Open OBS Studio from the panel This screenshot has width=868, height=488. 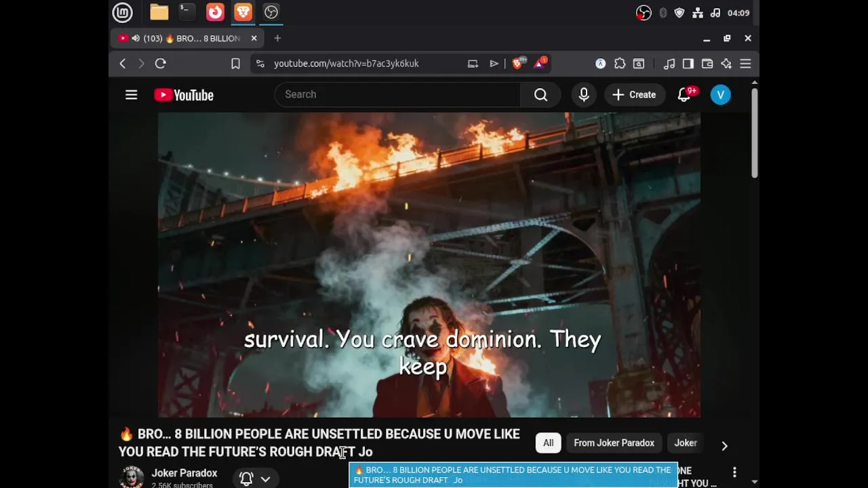tap(271, 12)
